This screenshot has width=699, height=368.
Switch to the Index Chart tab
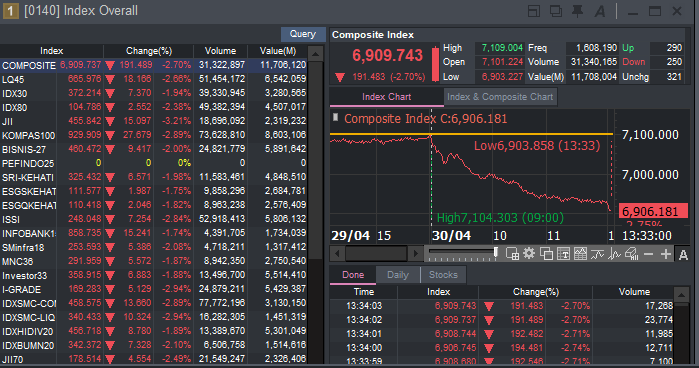coord(387,97)
